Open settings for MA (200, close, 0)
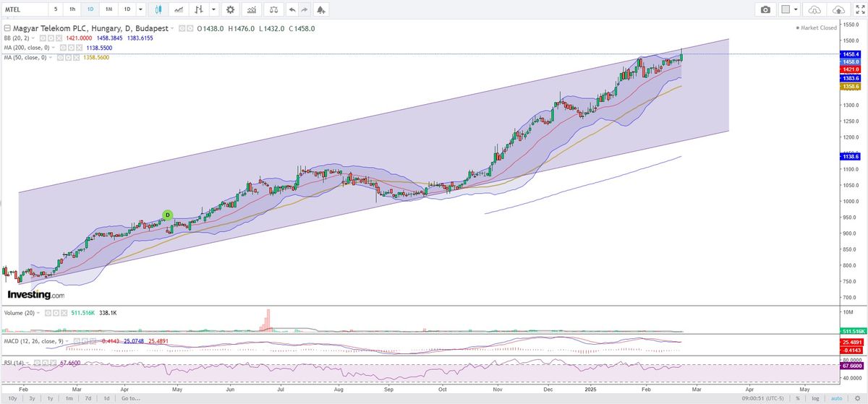Image resolution: width=868 pixels, height=404 pixels. point(71,48)
